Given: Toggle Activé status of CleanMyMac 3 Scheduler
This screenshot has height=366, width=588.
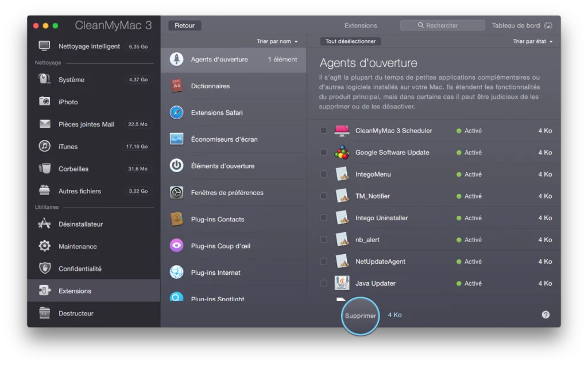Looking at the screenshot, I should tap(469, 131).
